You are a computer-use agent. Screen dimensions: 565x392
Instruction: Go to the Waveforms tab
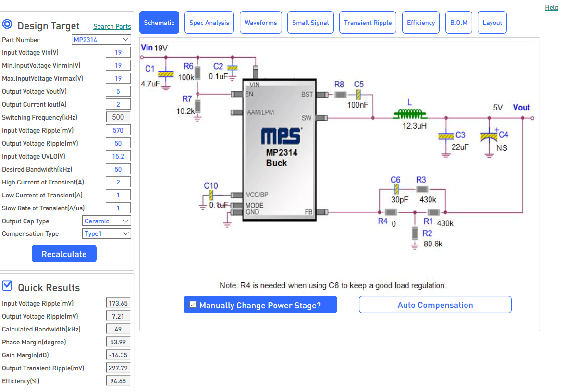[x=261, y=22]
